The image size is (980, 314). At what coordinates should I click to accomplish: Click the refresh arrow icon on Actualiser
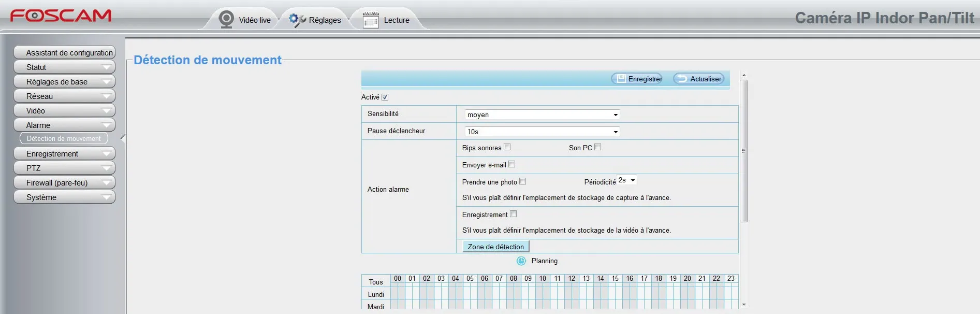coord(682,79)
